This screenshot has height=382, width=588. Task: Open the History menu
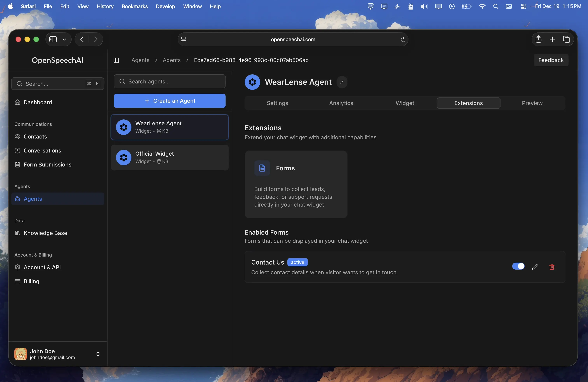105,6
